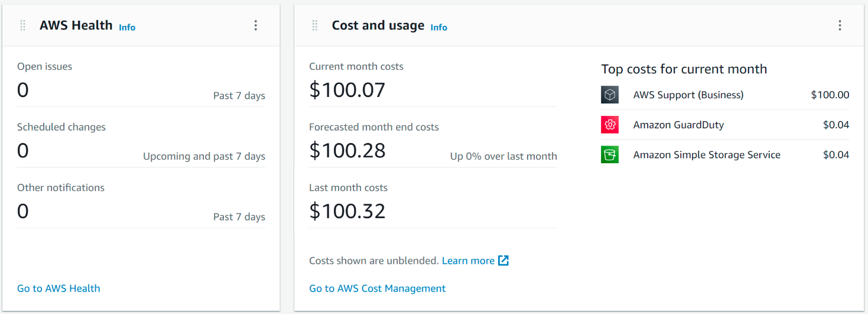This screenshot has width=868, height=314.
Task: Click the external link icon beside Learn more
Action: click(503, 260)
